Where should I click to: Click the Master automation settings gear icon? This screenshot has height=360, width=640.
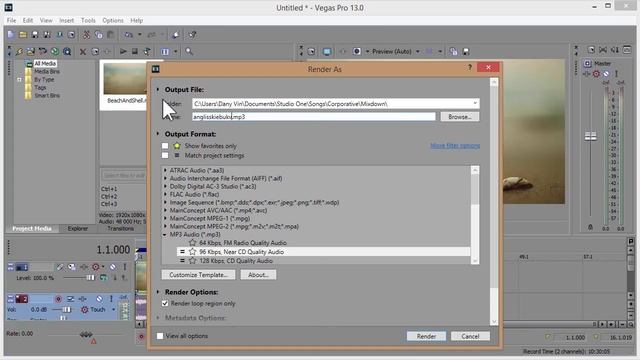coord(596,74)
